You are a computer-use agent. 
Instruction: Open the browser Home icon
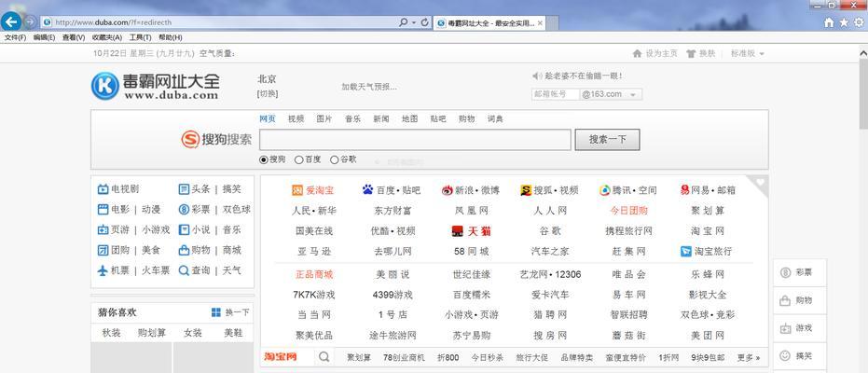(829, 22)
